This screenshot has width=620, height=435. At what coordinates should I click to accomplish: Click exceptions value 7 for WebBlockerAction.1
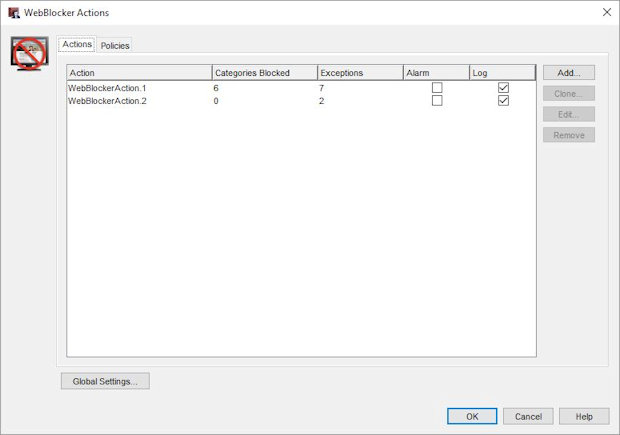[321, 88]
